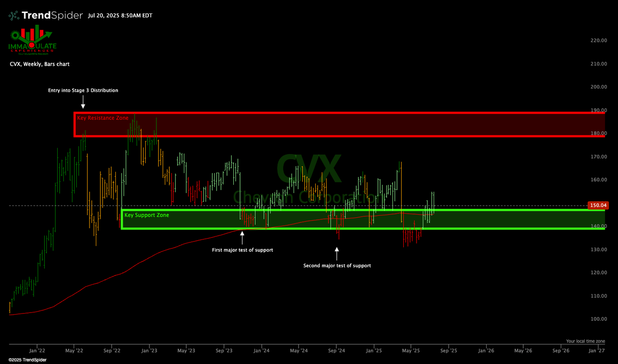The width and height of the screenshot is (618, 364).
Task: Click the TrendSpider logo icon
Action: coord(14,15)
